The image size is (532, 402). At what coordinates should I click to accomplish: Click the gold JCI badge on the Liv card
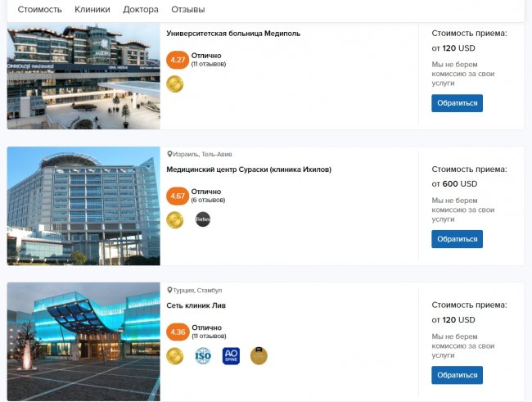[x=174, y=355]
